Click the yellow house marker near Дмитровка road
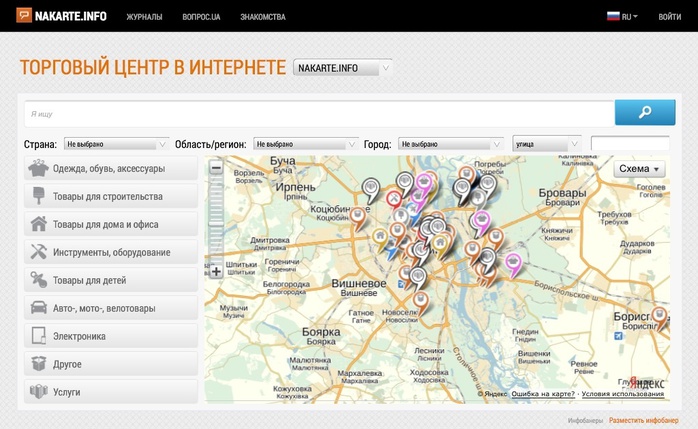This screenshot has height=429, width=698. click(x=380, y=239)
